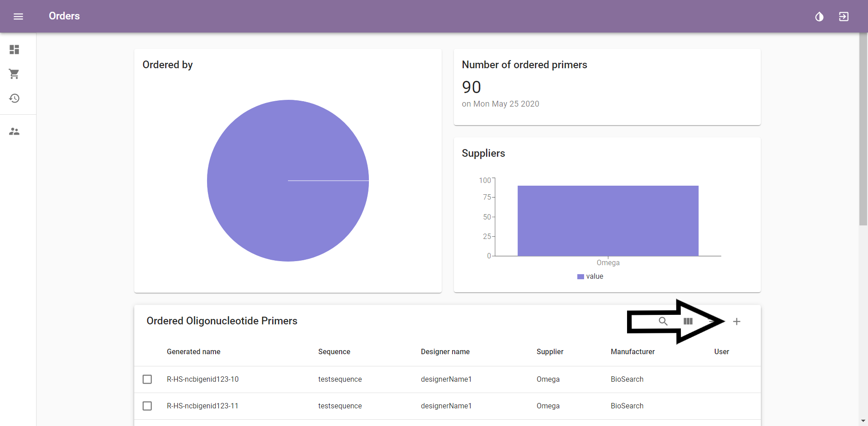Toggle the dark/light theme contrast icon
Screen dimensions: 868x426
click(x=819, y=17)
